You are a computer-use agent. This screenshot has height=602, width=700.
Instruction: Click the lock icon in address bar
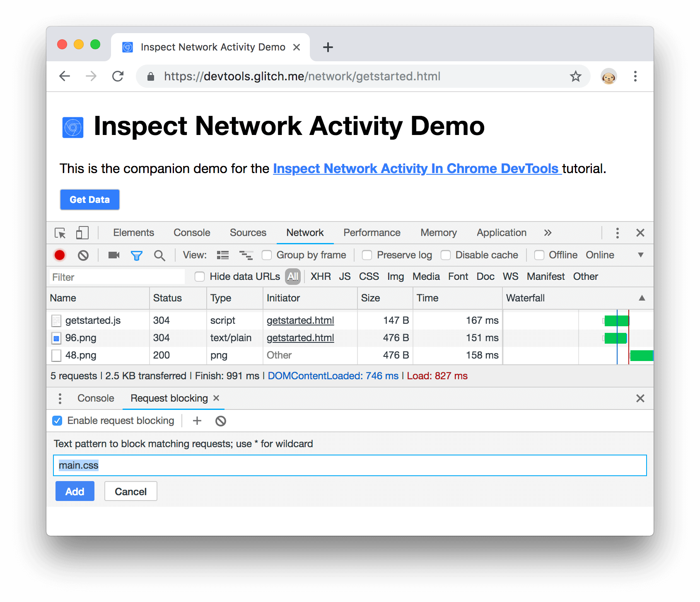click(x=151, y=76)
